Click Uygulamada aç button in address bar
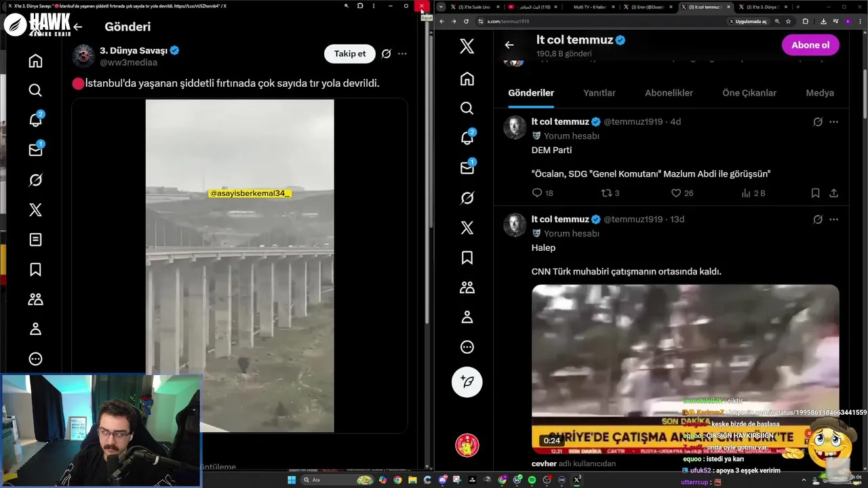Screen dimensions: 868x488 click(748, 21)
